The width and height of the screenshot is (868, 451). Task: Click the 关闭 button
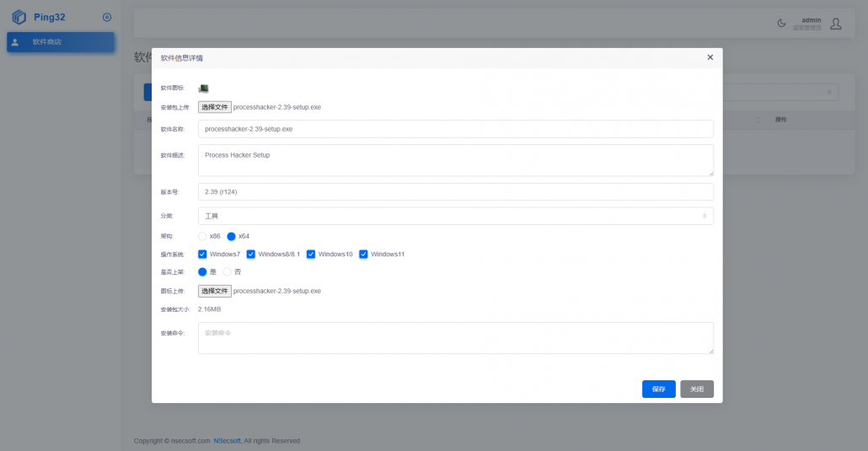697,389
